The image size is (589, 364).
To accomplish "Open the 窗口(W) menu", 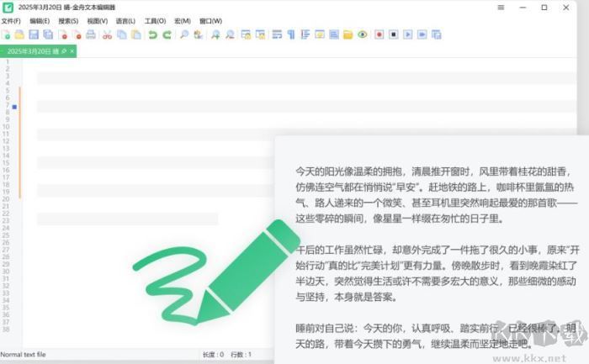I will (x=210, y=21).
